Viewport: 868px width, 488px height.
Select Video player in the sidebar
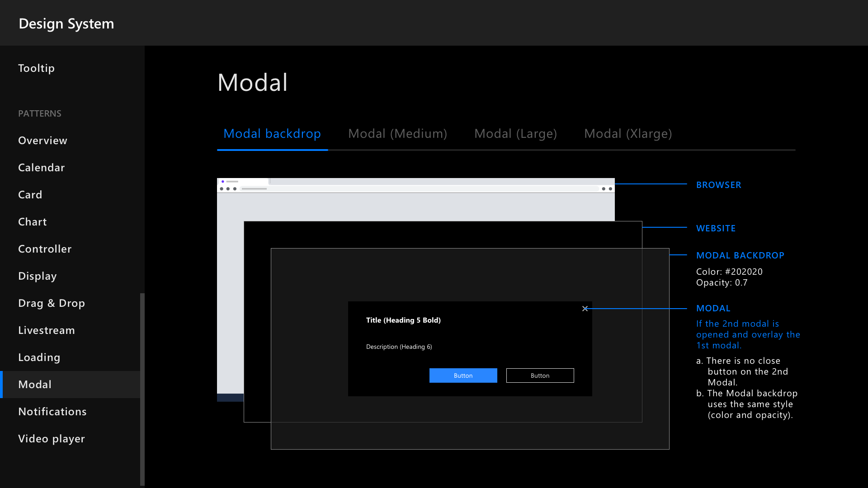52,439
